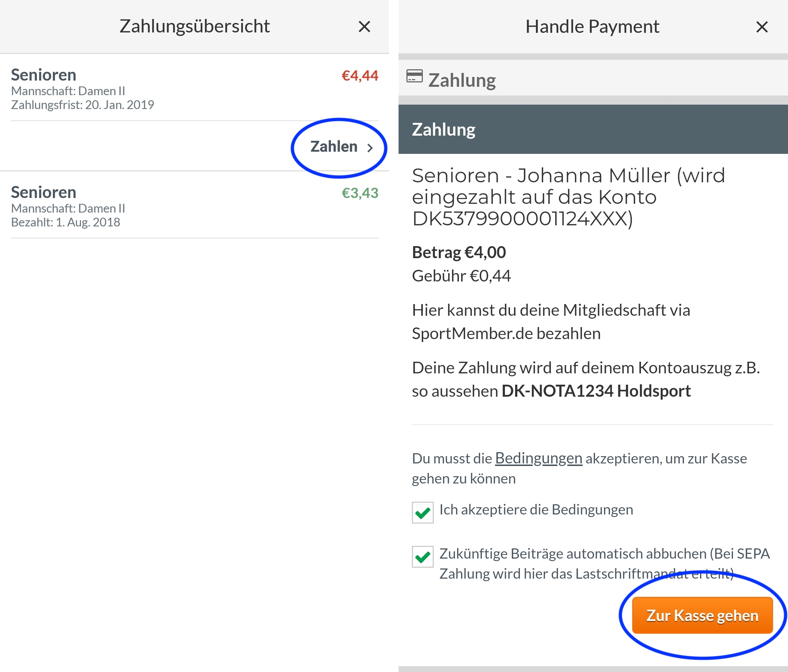Click the dark Zahlung section header
This screenshot has height=672, width=788.
[x=593, y=129]
